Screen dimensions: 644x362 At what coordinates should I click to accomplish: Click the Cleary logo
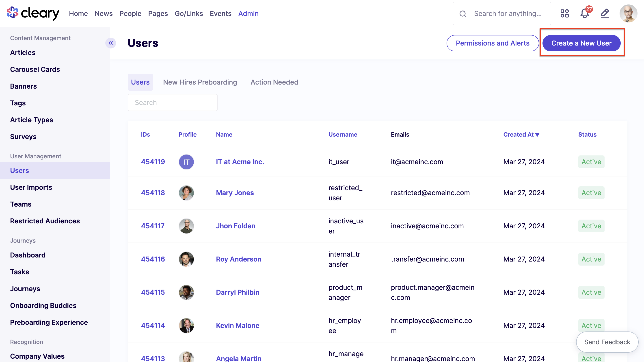coord(33,13)
